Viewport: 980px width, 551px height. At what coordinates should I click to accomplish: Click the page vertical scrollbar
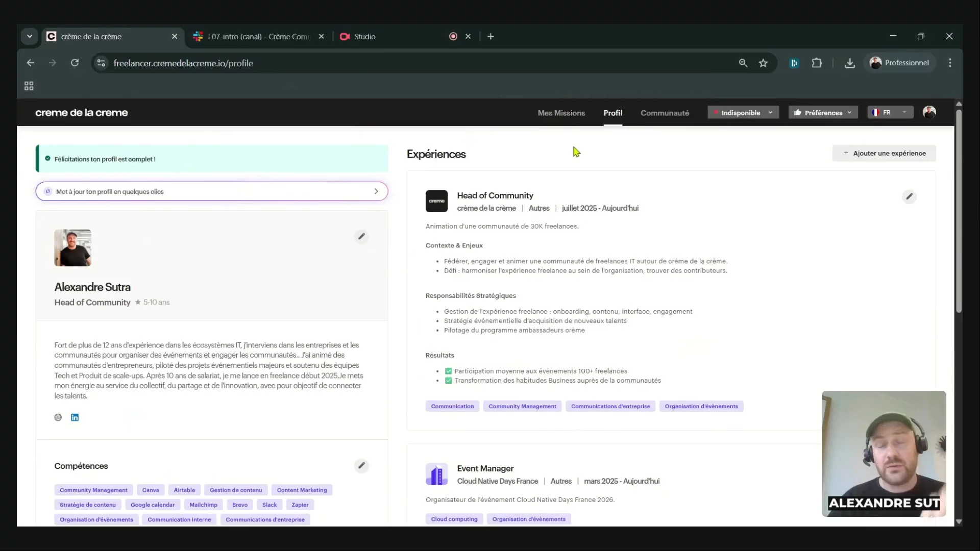click(959, 210)
